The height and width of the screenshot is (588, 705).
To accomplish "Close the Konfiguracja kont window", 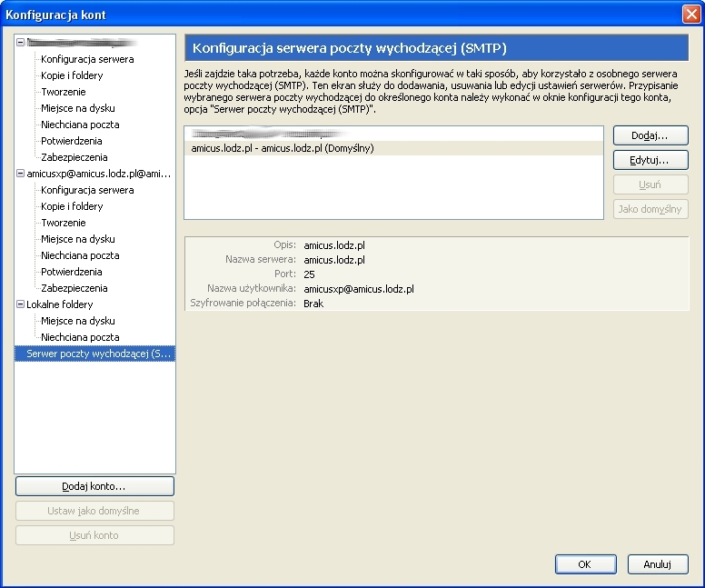I will coord(690,14).
